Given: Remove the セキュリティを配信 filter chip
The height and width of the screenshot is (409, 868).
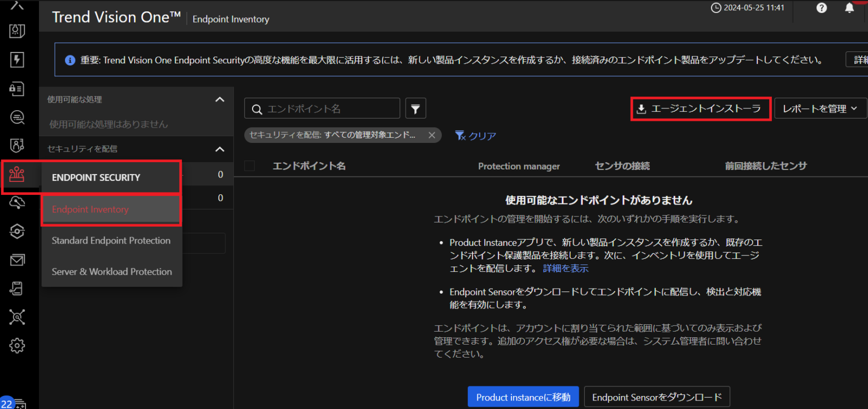Looking at the screenshot, I should click(432, 135).
